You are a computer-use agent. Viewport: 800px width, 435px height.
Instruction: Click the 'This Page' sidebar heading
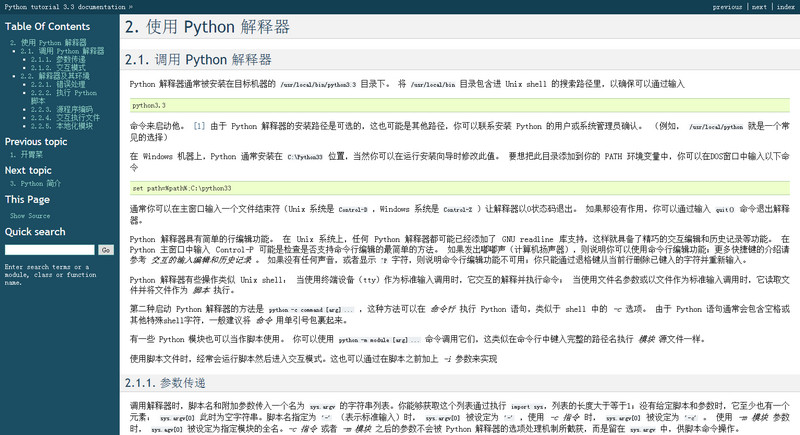(x=27, y=199)
